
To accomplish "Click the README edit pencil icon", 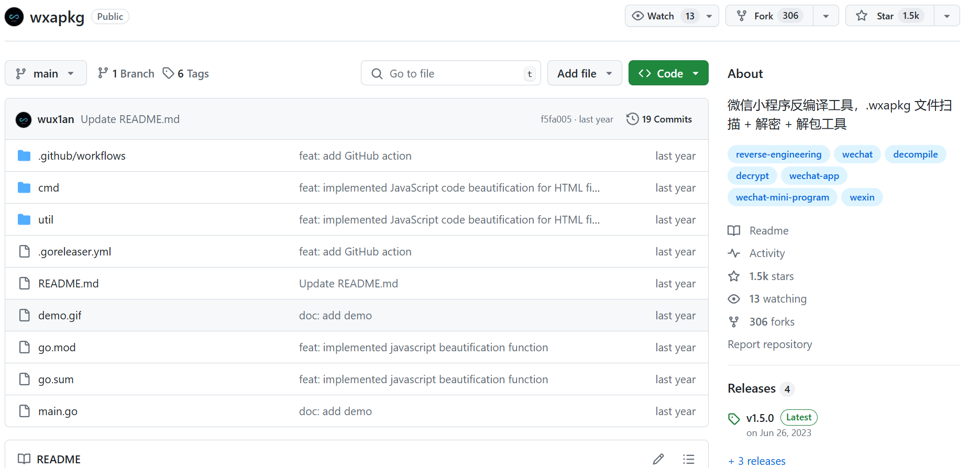I will coord(658,459).
